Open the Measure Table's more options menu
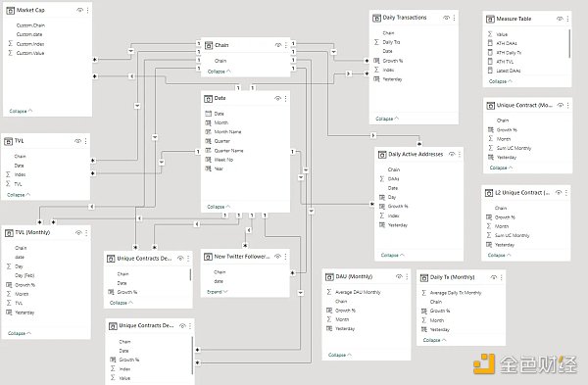 567,19
